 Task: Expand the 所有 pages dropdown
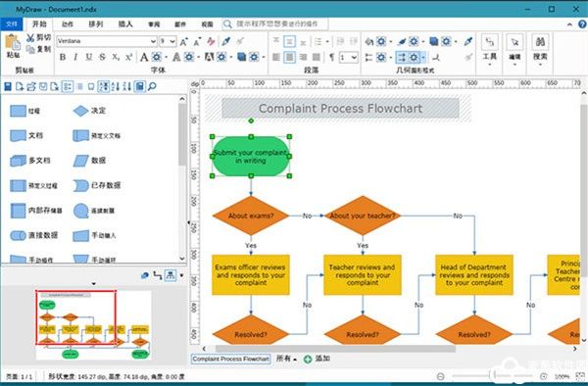[x=286, y=359]
